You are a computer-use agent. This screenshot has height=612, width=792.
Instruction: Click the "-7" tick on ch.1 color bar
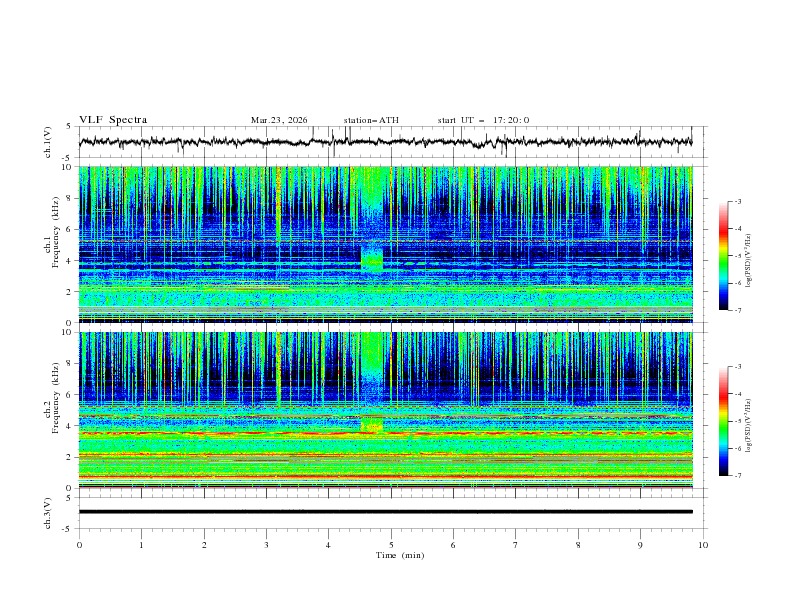738,310
